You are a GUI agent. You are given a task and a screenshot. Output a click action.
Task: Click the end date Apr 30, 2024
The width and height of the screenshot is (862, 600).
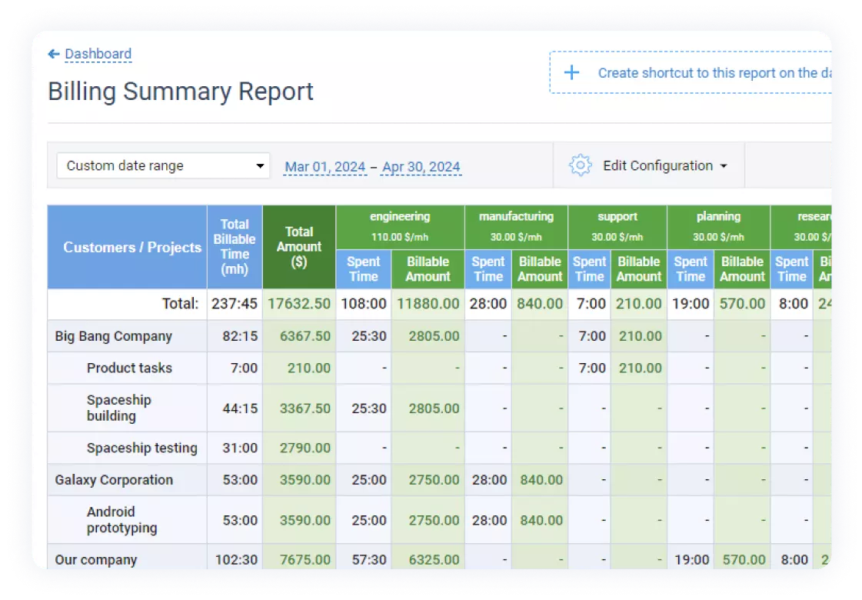pyautogui.click(x=420, y=166)
